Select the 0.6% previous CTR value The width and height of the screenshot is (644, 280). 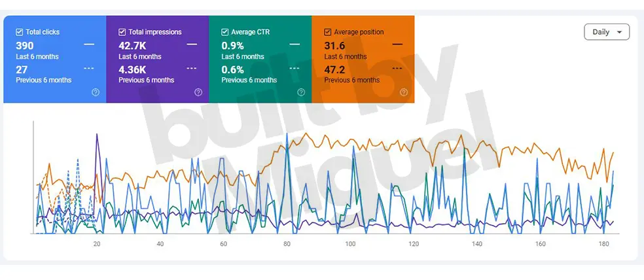(x=232, y=69)
